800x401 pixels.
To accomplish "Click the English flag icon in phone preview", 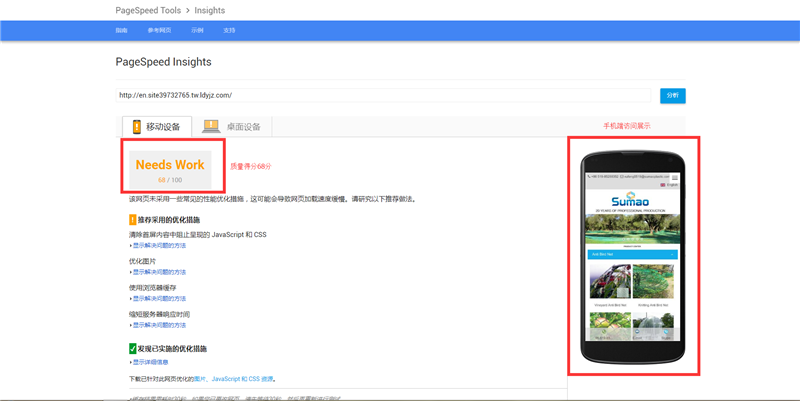I will pos(663,185).
